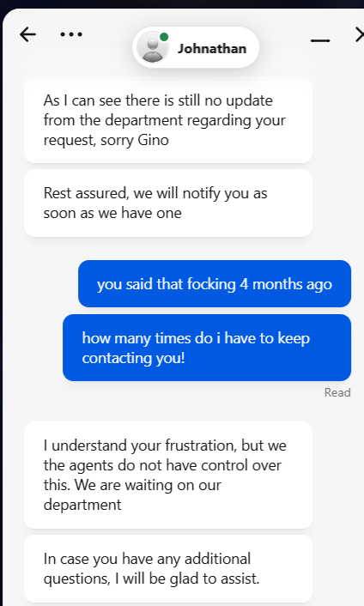
Task: Select the 'I understand your frustration' message
Action: point(168,475)
